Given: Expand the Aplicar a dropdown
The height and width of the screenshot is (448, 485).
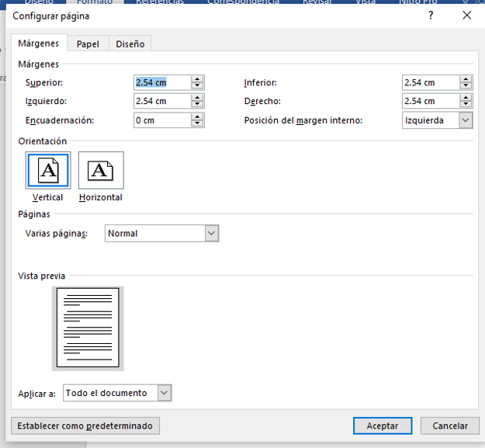Looking at the screenshot, I should point(164,394).
